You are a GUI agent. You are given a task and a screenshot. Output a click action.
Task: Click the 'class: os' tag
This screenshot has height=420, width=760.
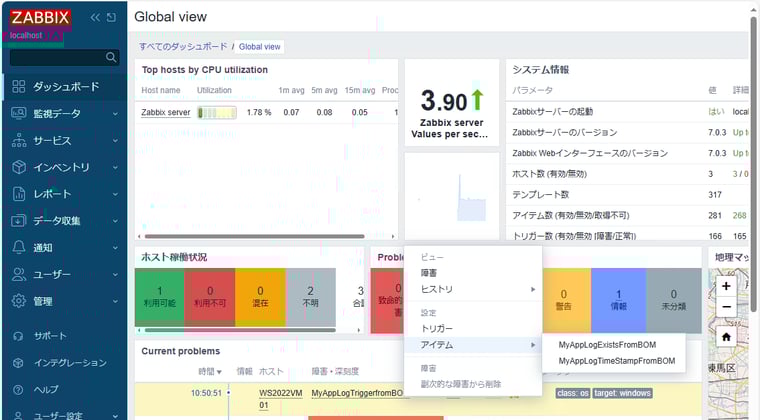(572, 393)
